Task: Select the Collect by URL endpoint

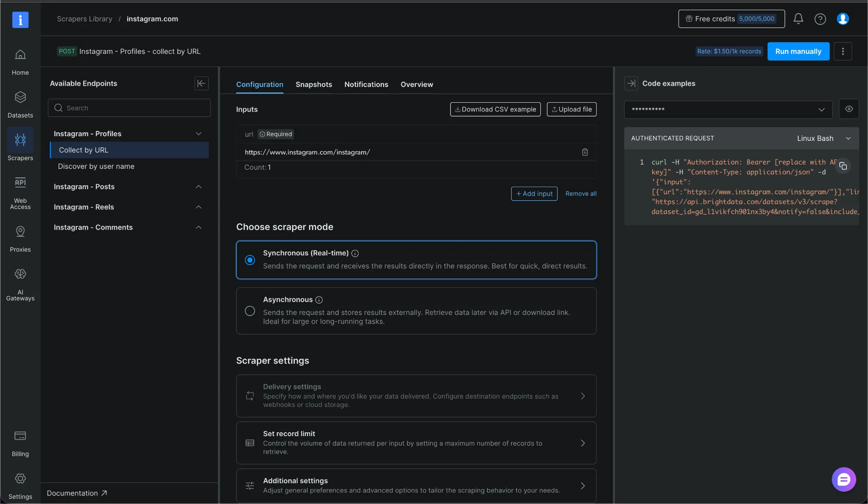Action: click(x=129, y=150)
